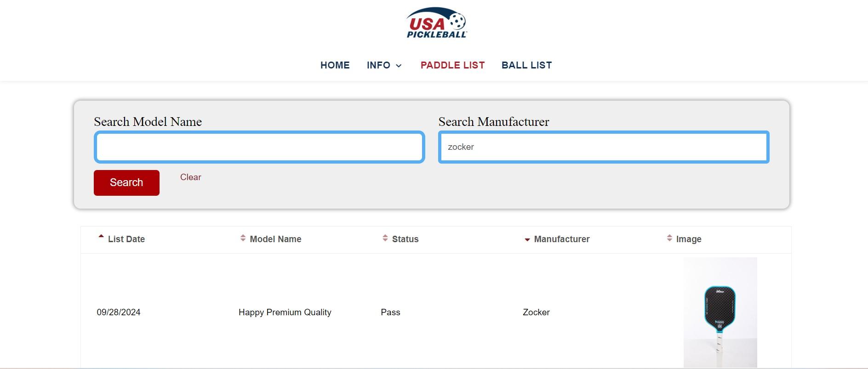
Task: Click the Image column sort icon
Action: pyautogui.click(x=669, y=238)
